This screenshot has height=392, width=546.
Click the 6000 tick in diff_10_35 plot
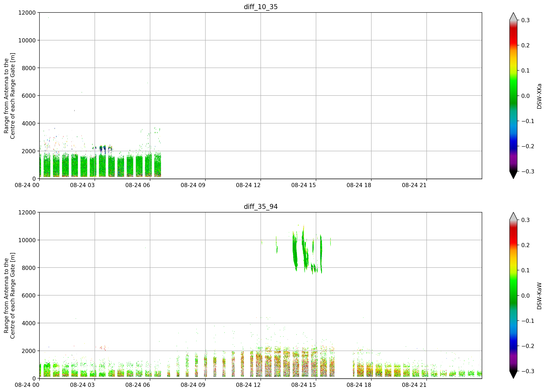click(29, 96)
